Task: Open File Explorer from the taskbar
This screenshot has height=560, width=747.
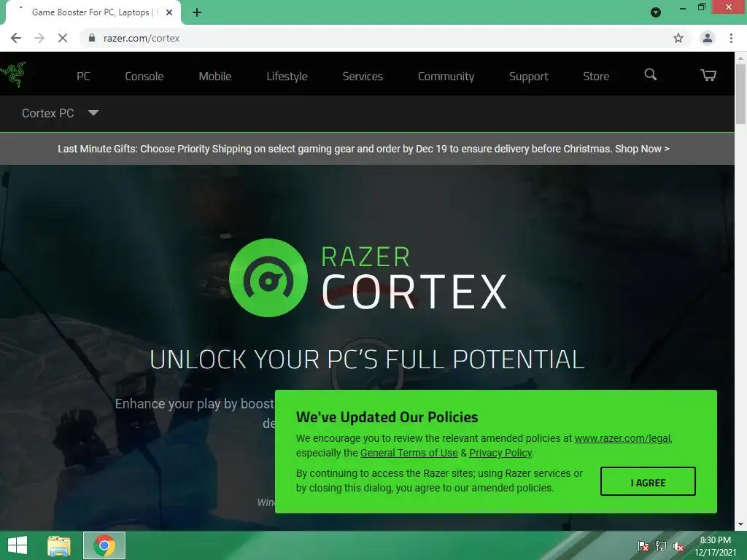Action: (x=59, y=545)
